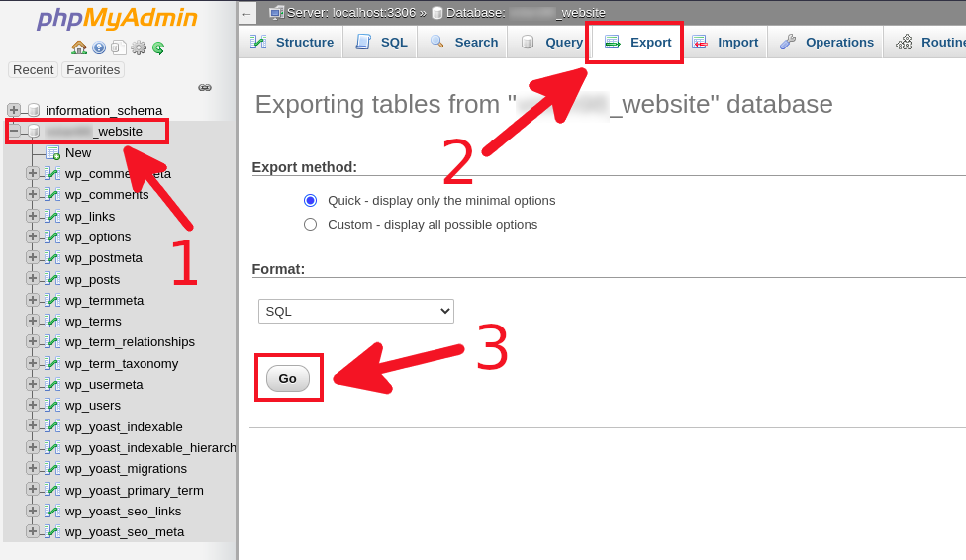The width and height of the screenshot is (966, 560).
Task: Click the Database _website breadcrumb link
Action: click(x=526, y=12)
